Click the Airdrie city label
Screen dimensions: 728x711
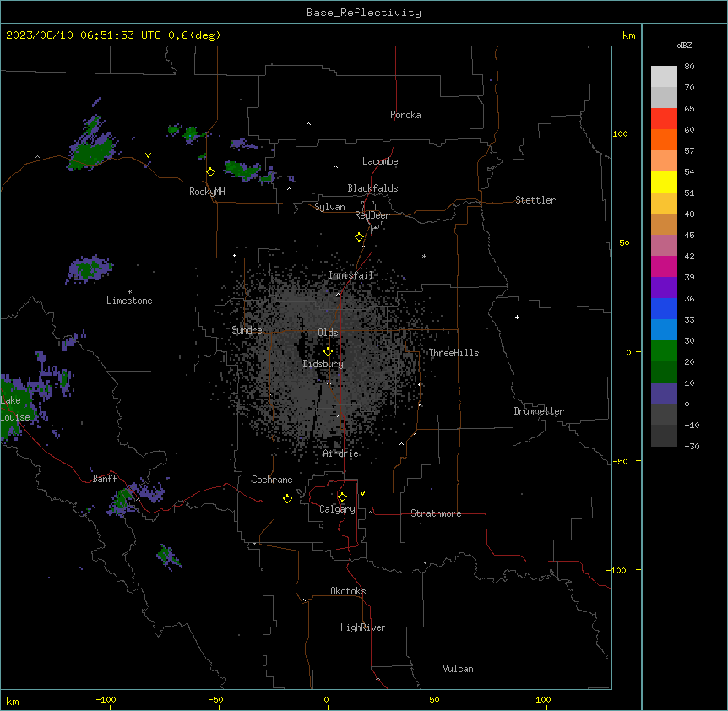(x=341, y=453)
